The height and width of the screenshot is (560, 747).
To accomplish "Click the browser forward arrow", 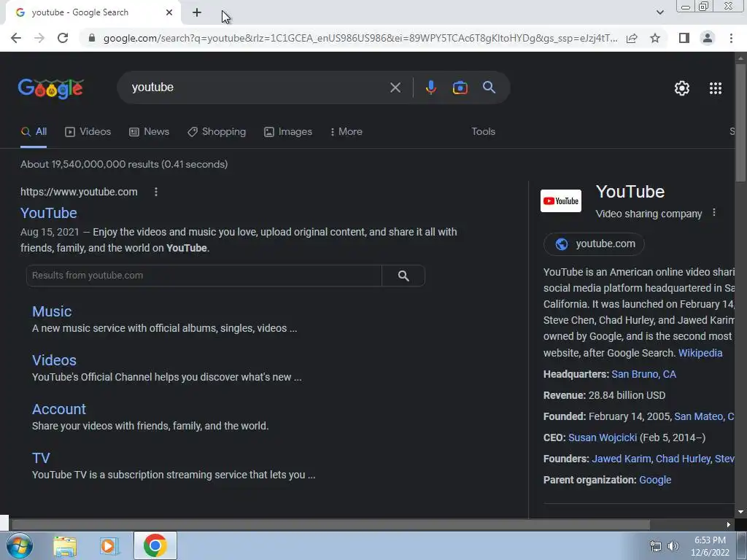I will tap(39, 38).
